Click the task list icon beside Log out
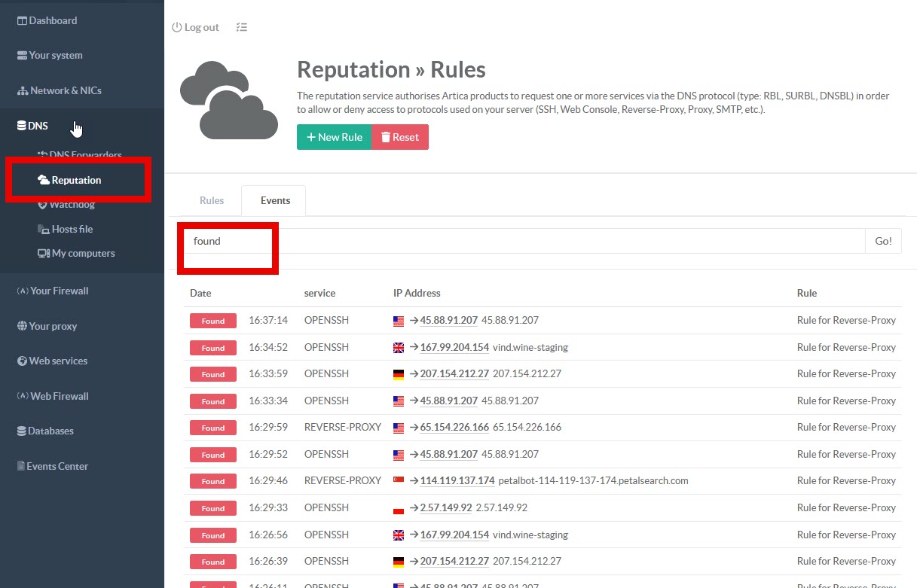This screenshot has width=917, height=588. [241, 27]
